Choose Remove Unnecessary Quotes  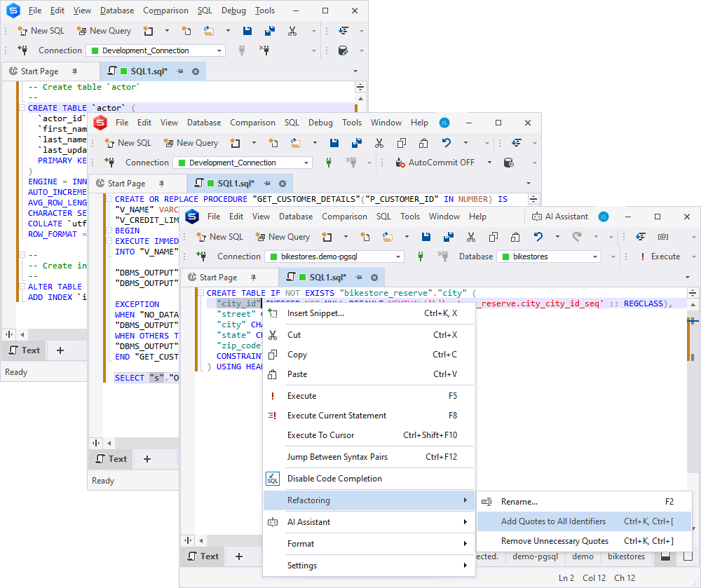point(584,541)
